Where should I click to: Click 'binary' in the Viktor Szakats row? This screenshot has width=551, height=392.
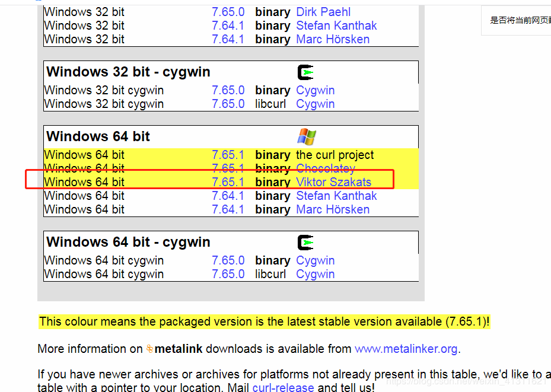(273, 183)
